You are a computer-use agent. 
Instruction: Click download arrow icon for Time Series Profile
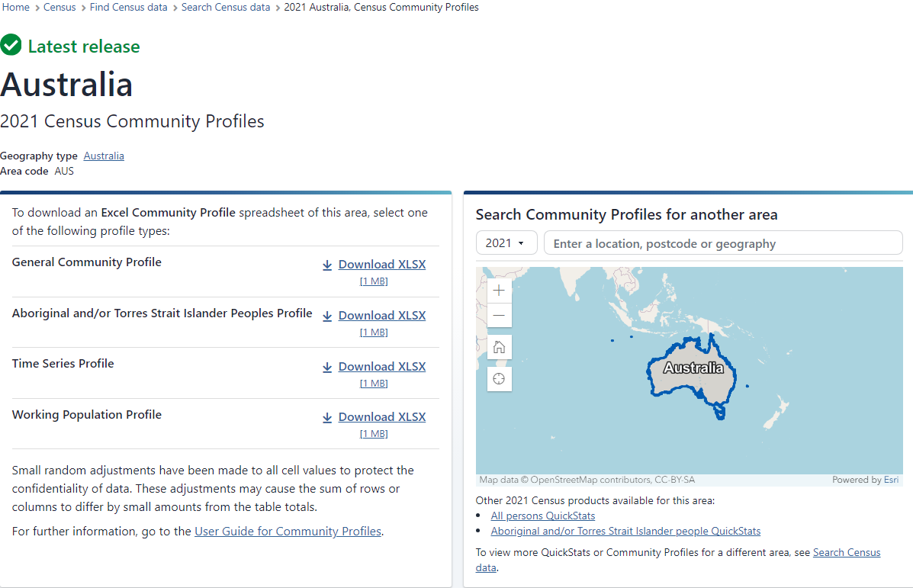(327, 367)
